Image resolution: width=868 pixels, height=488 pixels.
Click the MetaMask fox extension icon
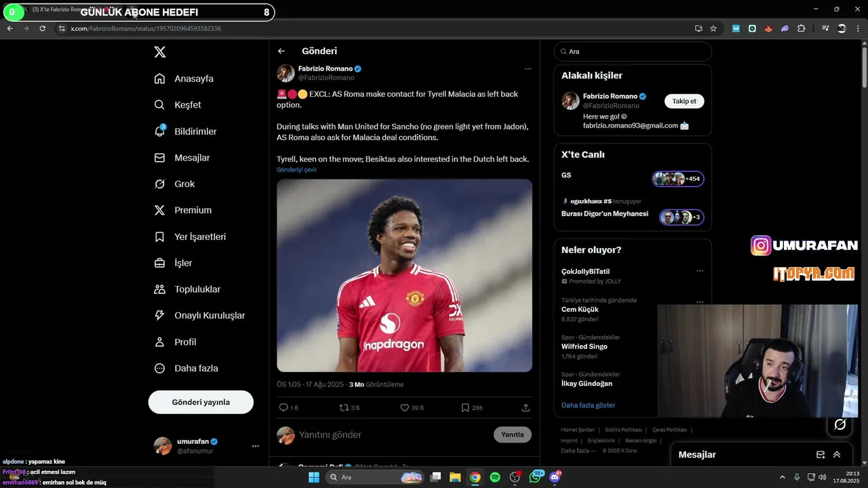(x=768, y=28)
